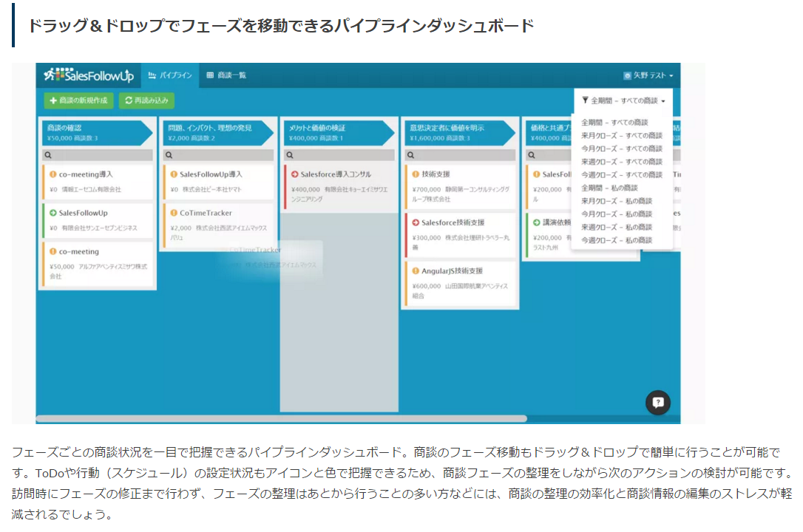Click magnifier icon in メリットと価値の検証 column
Screen dimensions: 803x532
290,155
